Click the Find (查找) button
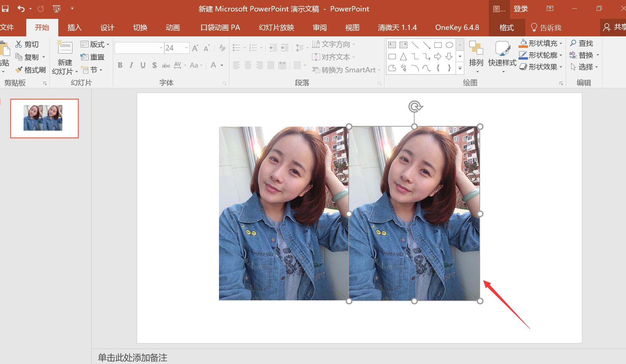 582,43
